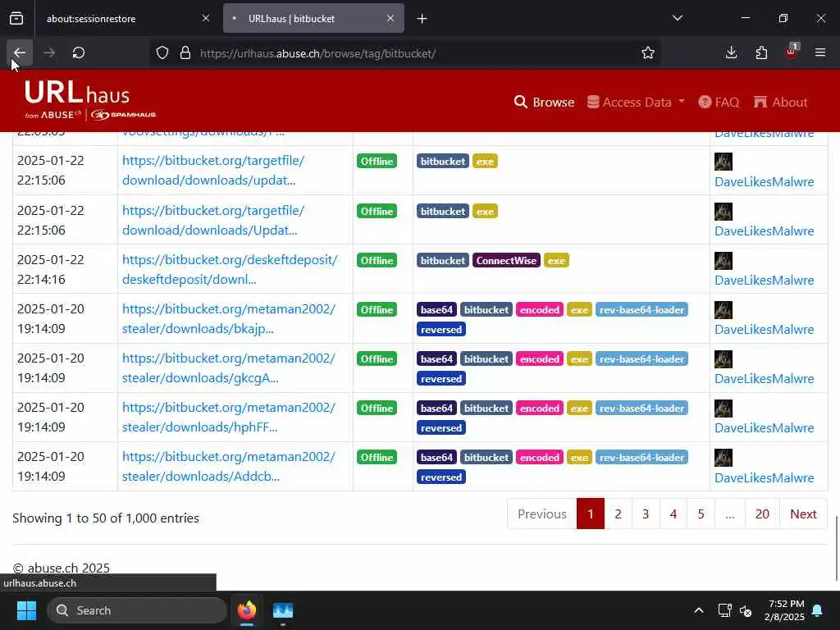Viewport: 840px width, 630px height.
Task: Switch to the about:sessionrestore tab
Action: (x=91, y=18)
